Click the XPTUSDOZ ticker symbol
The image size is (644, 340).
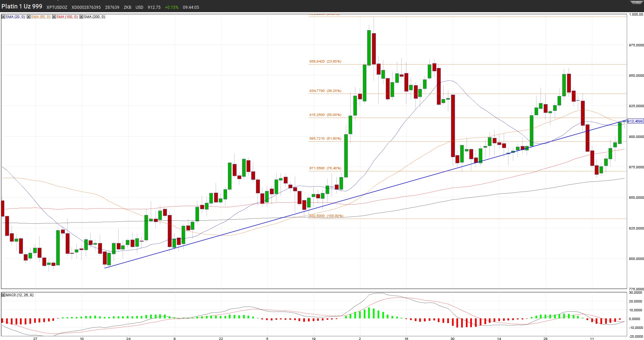point(57,7)
